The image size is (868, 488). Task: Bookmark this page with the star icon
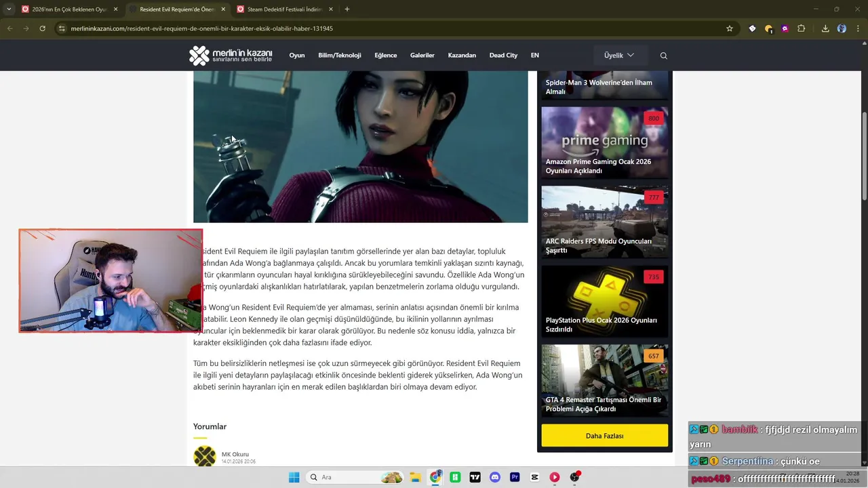tap(730, 28)
